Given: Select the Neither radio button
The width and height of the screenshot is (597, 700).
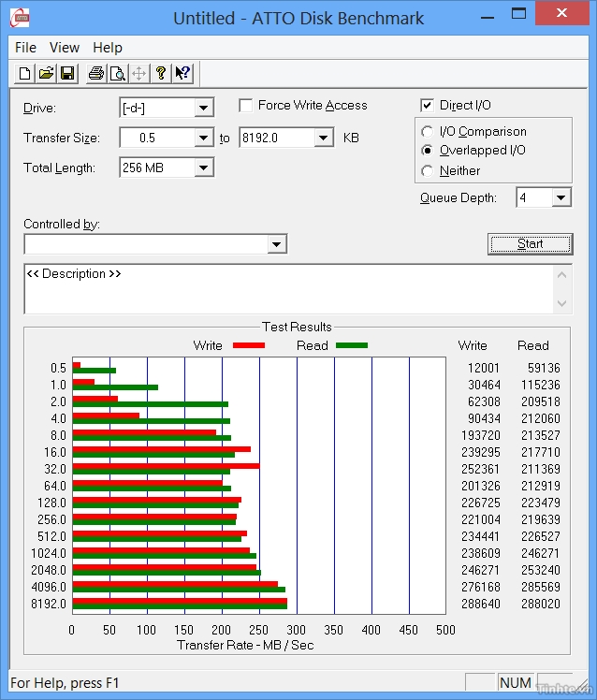Looking at the screenshot, I should tap(427, 171).
